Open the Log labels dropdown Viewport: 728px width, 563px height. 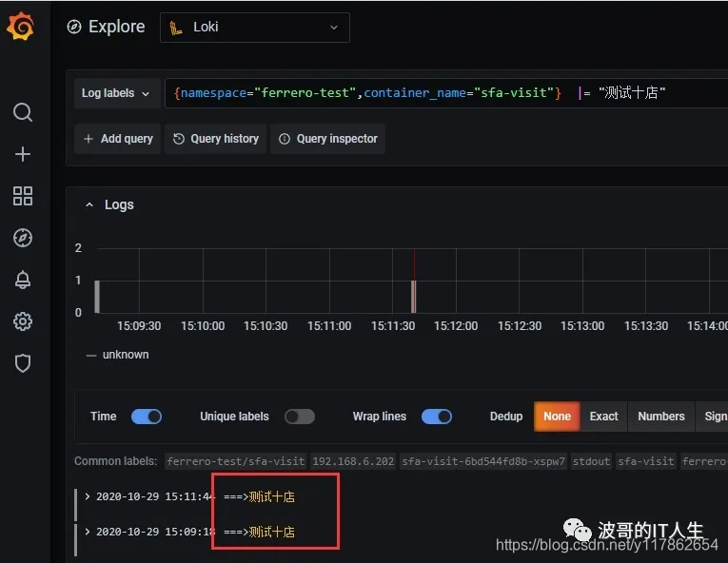point(116,93)
